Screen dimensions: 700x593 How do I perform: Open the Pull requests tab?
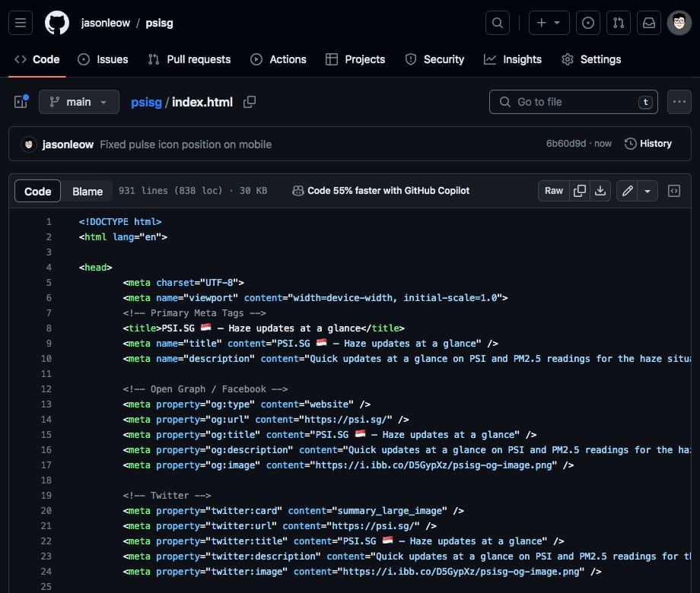pyautogui.click(x=189, y=59)
